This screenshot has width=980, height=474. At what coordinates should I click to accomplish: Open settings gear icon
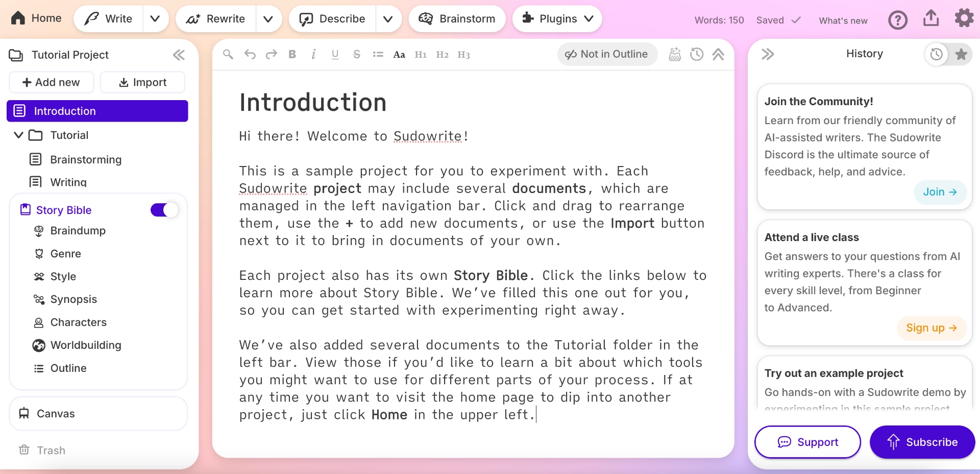tap(964, 18)
